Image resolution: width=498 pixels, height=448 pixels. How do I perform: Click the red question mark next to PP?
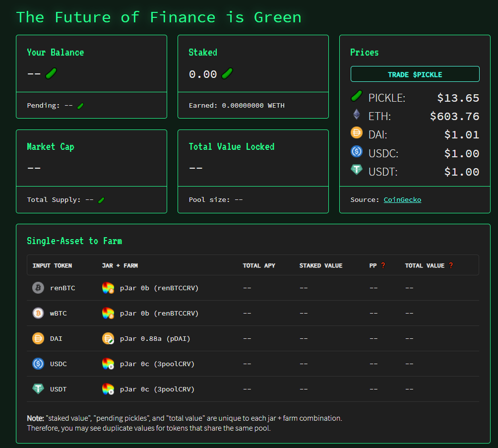click(x=383, y=265)
